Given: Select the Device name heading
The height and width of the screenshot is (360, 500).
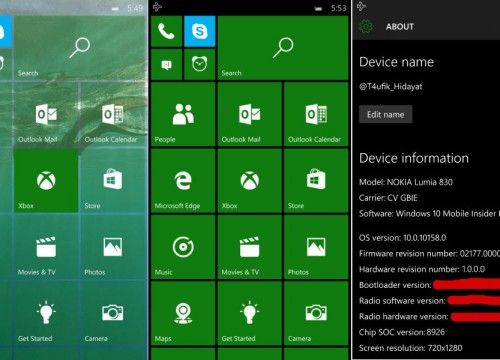Looking at the screenshot, I should (396, 62).
